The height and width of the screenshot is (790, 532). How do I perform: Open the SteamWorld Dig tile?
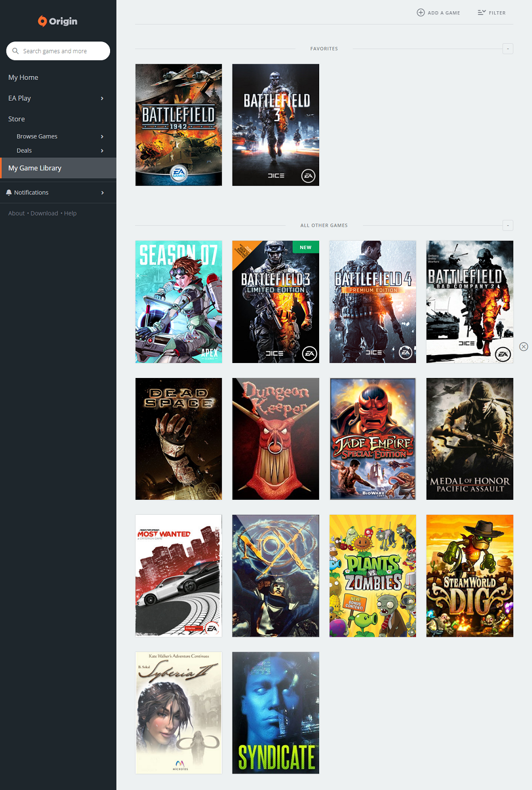(x=470, y=576)
